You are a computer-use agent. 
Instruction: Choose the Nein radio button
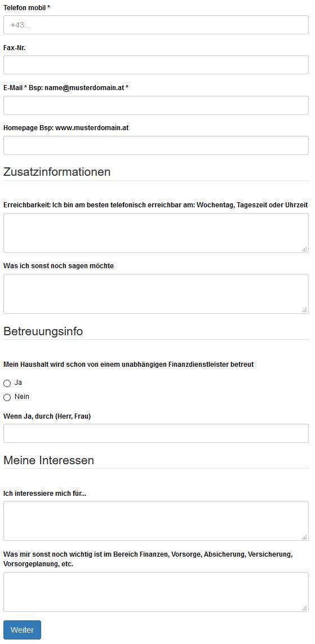pos(7,398)
